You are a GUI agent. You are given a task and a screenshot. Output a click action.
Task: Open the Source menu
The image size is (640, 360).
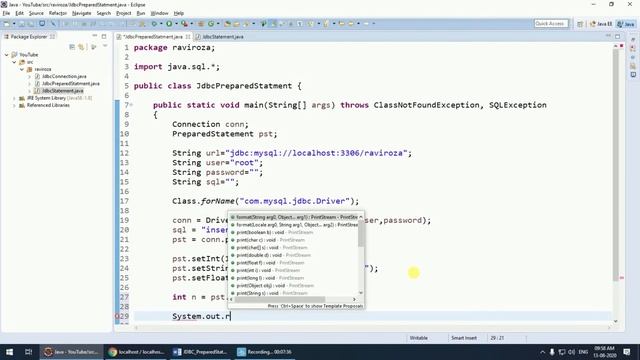(x=36, y=13)
